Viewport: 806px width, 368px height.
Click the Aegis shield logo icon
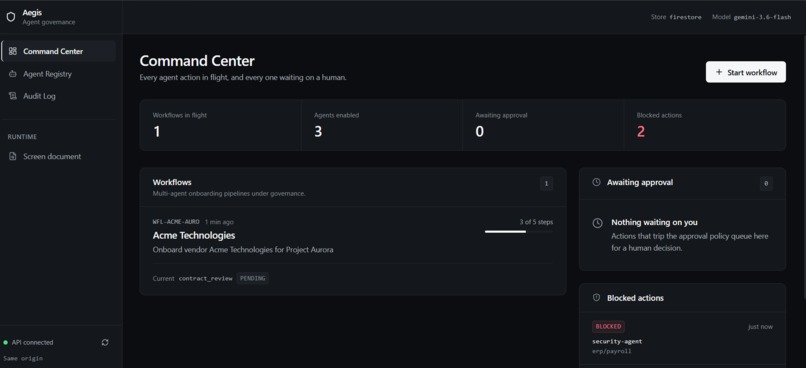(11, 17)
